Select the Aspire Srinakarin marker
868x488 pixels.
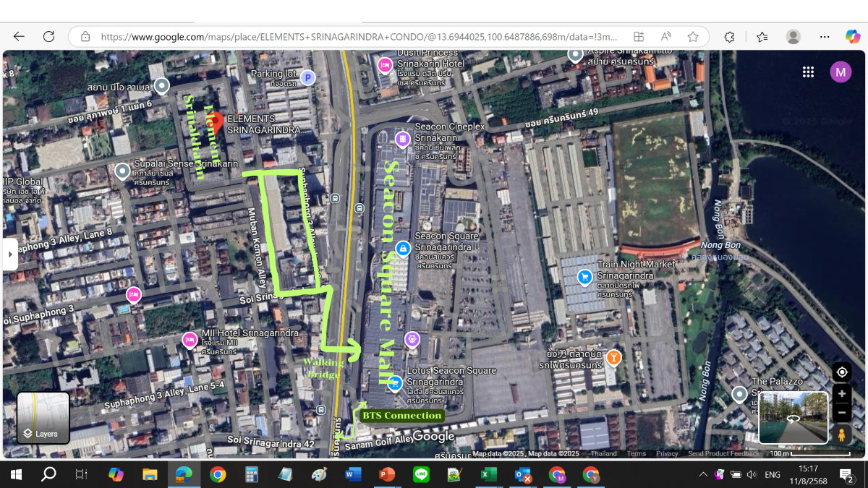pos(575,54)
